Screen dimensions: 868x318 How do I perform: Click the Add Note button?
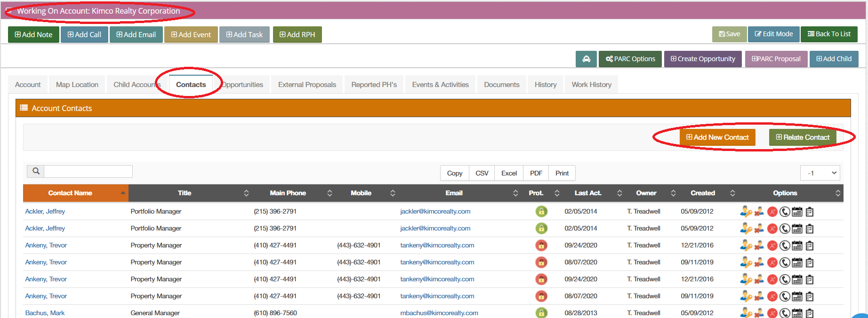[x=33, y=34]
